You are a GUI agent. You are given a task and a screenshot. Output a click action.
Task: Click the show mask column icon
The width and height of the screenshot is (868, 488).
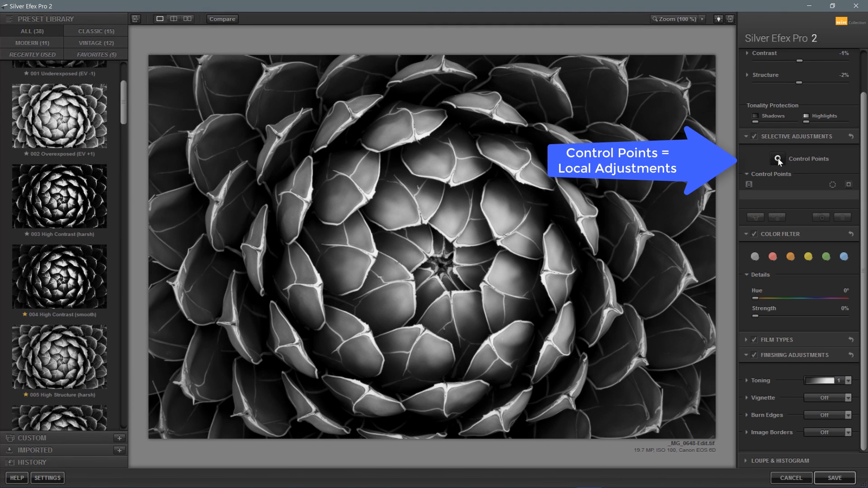point(849,184)
